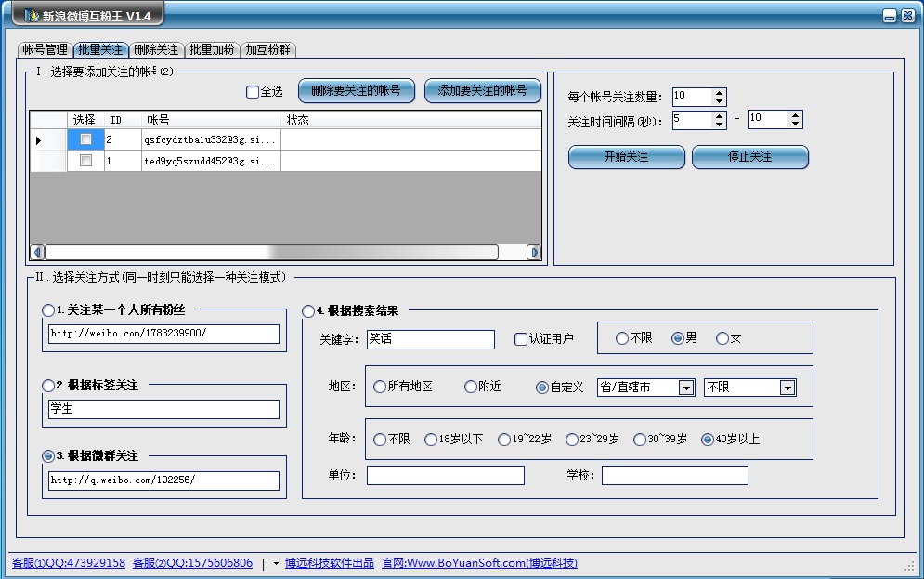Viewport: 924px width, 579px height.
Task: Select age 40岁以上 radio
Action: [x=707, y=440]
